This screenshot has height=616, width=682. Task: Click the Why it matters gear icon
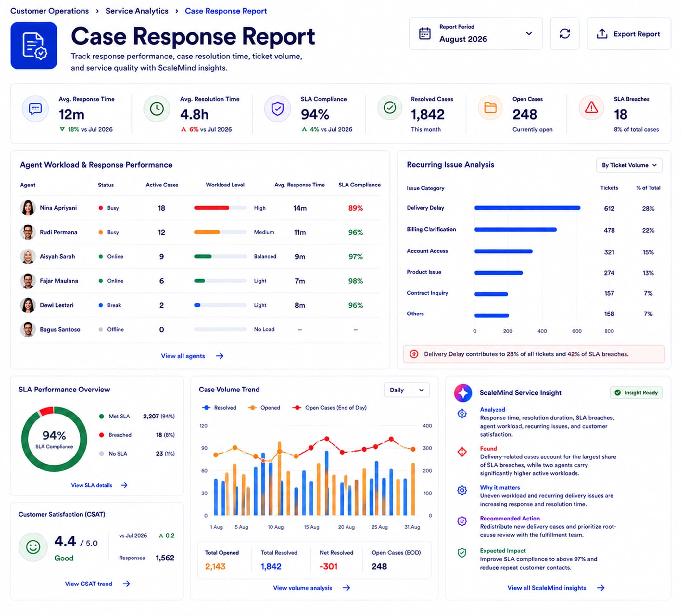pyautogui.click(x=462, y=490)
